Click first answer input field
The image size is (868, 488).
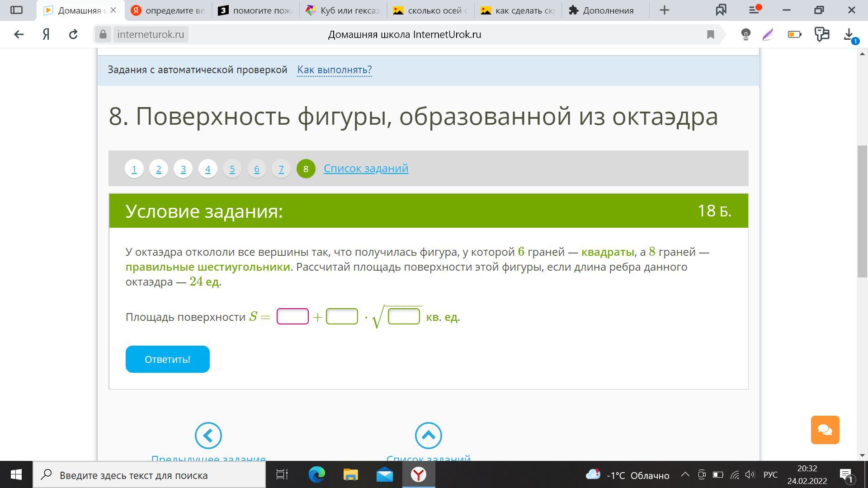tap(292, 316)
